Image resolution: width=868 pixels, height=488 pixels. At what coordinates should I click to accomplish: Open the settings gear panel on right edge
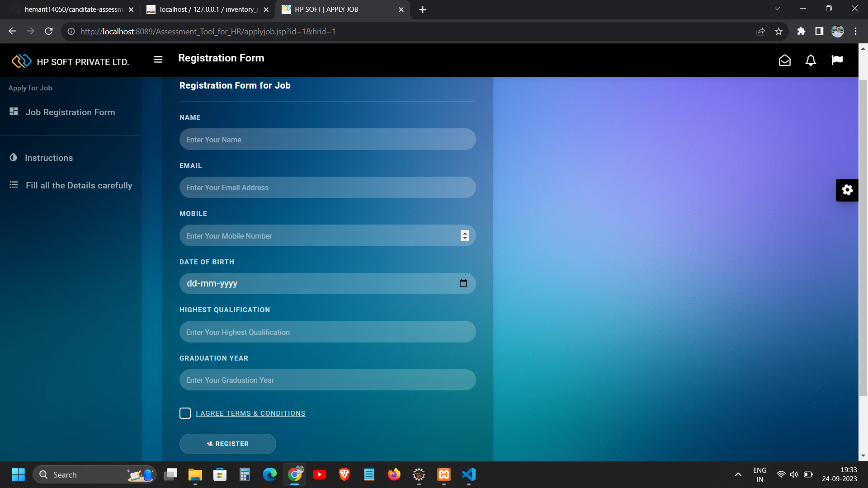tap(847, 190)
